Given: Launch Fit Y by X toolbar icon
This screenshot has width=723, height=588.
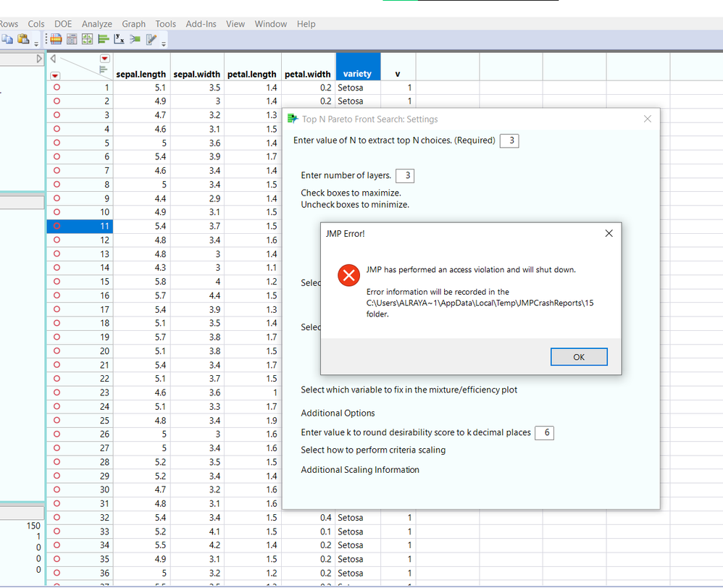Looking at the screenshot, I should 119,39.
